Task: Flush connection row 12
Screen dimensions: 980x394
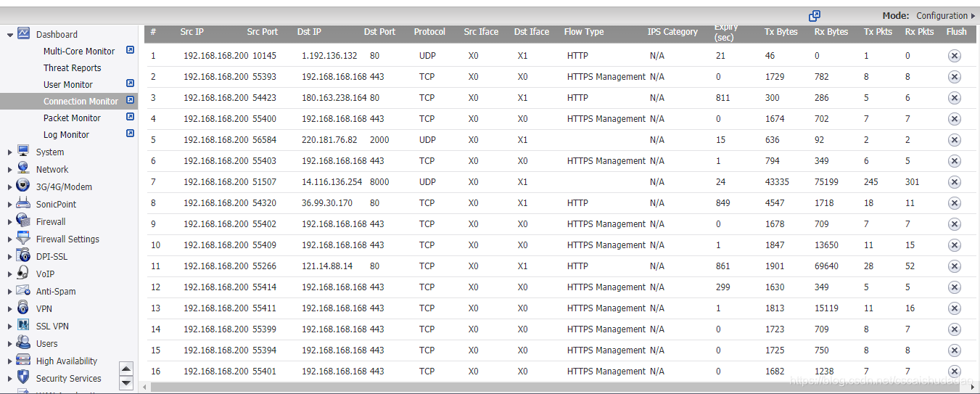Action: point(954,287)
